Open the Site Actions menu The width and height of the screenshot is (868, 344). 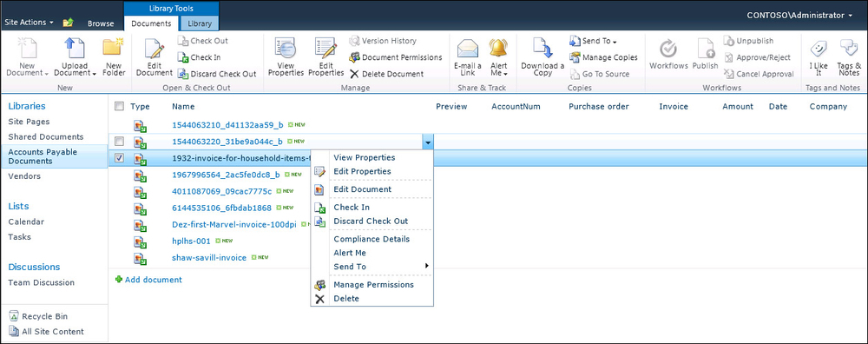(x=29, y=23)
